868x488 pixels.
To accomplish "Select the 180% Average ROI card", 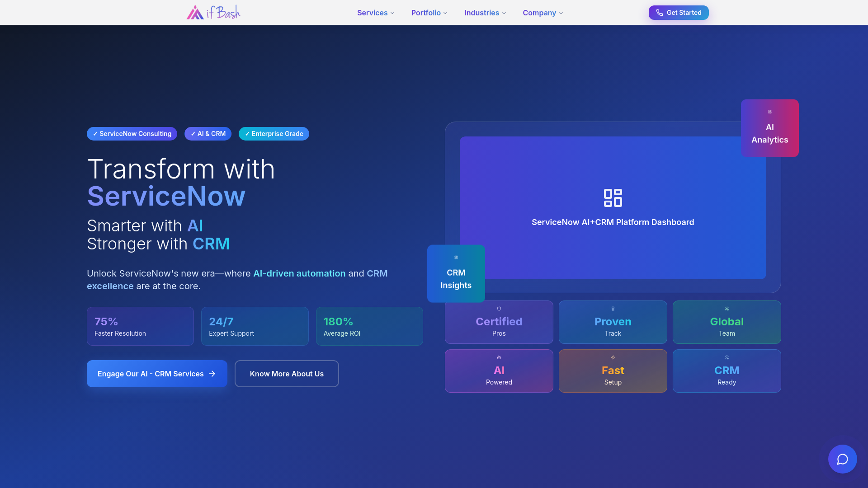I will click(x=369, y=326).
